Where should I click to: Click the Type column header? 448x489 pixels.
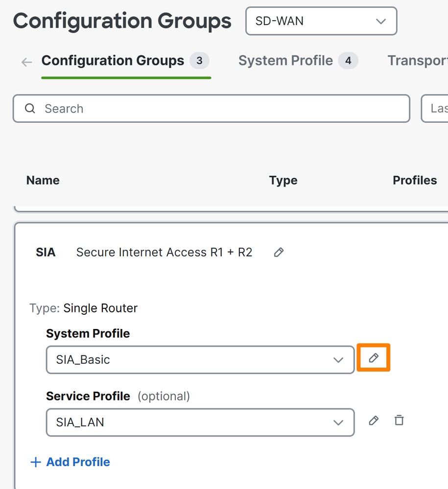(283, 180)
